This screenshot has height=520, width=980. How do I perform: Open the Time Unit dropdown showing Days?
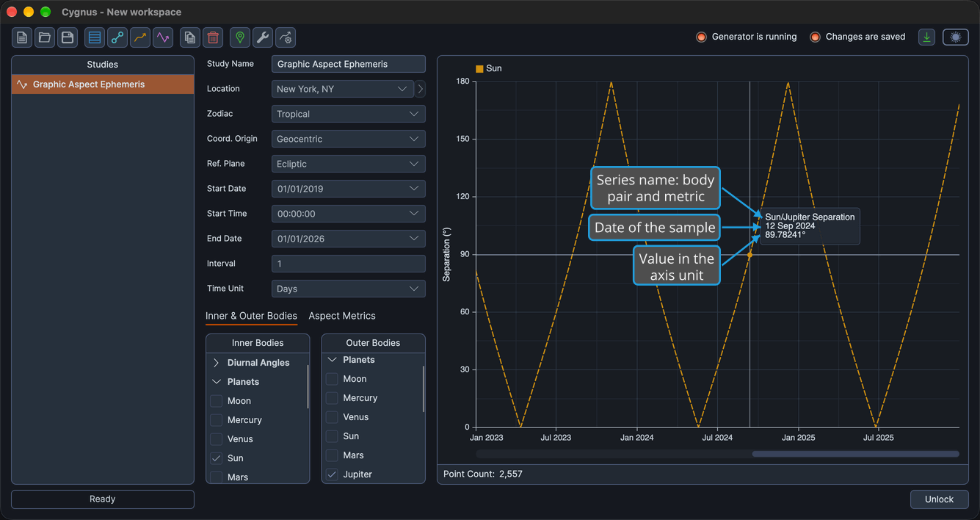click(349, 289)
